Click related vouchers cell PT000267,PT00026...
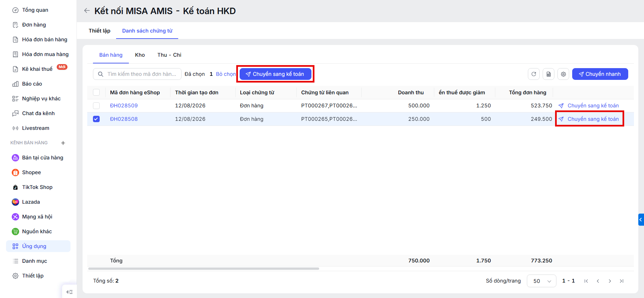The width and height of the screenshot is (644, 298). coord(329,106)
